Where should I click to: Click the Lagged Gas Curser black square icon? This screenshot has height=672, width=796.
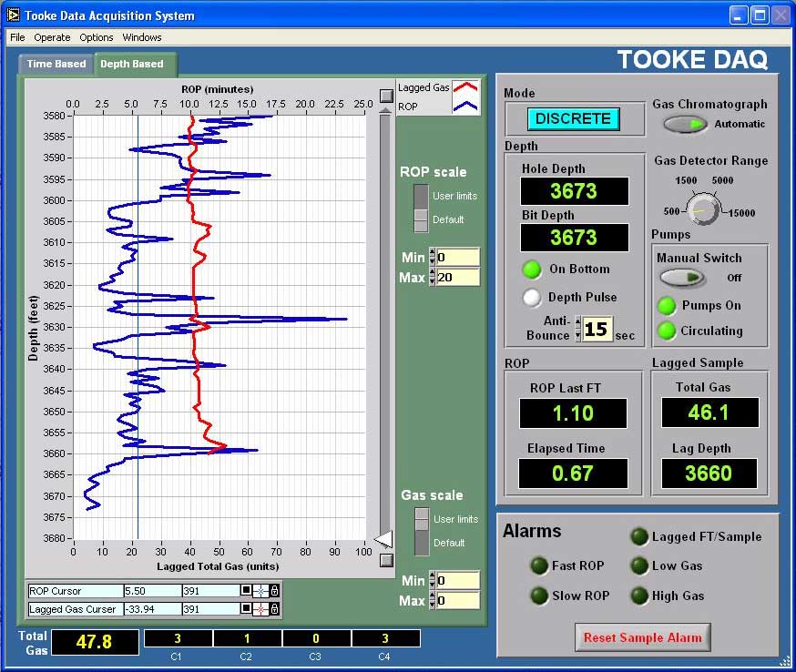click(x=246, y=608)
